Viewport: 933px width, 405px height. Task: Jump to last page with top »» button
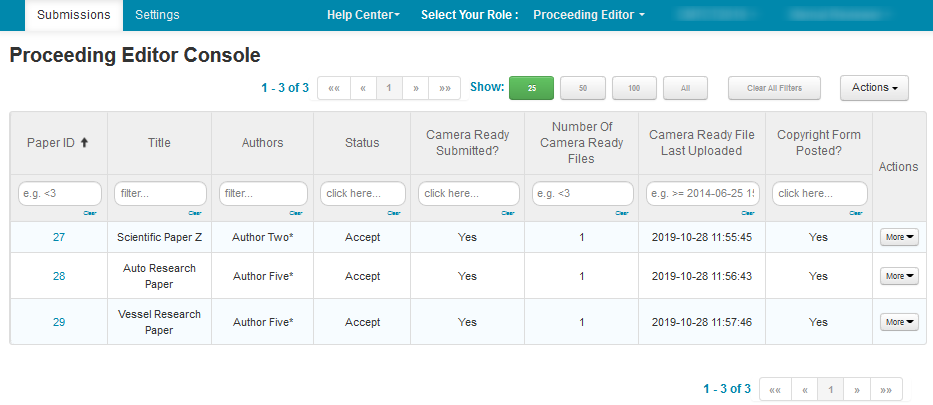pos(444,88)
